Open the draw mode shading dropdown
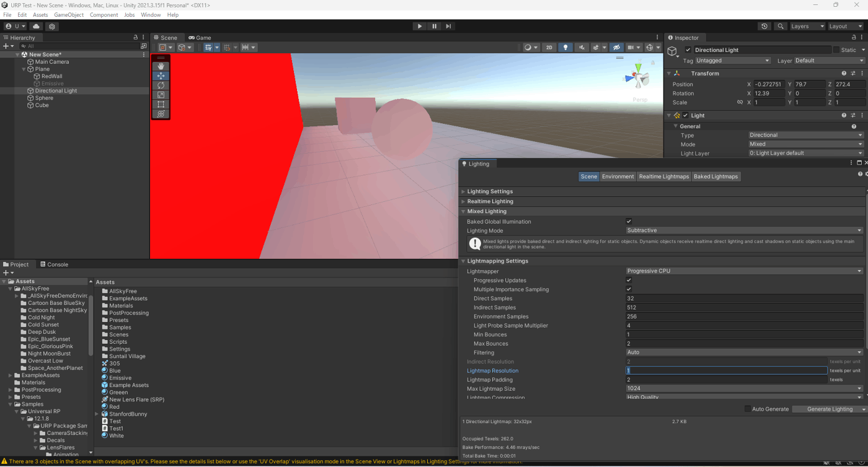Image resolution: width=868 pixels, height=467 pixels. coord(531,47)
